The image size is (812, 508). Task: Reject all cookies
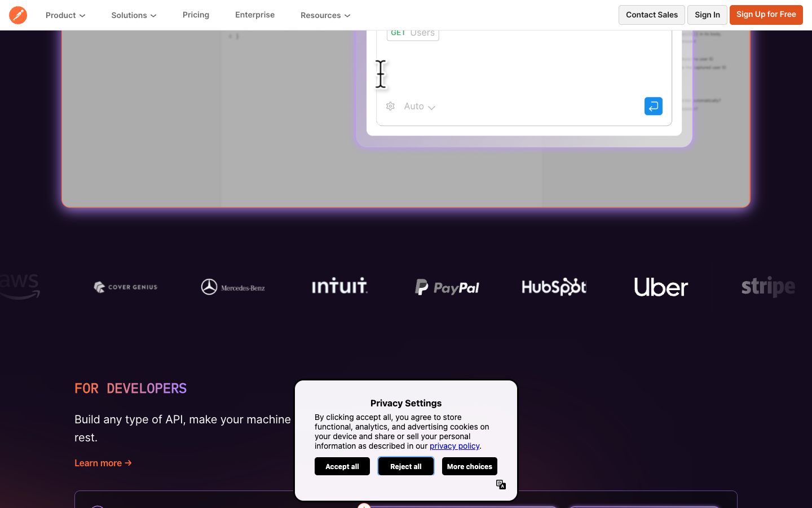(406, 466)
